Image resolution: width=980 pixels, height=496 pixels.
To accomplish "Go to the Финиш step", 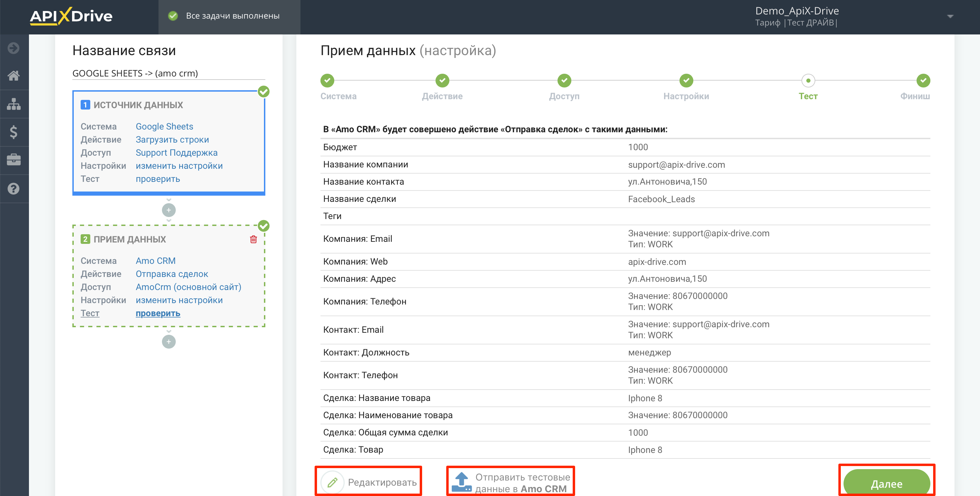I will click(x=923, y=81).
